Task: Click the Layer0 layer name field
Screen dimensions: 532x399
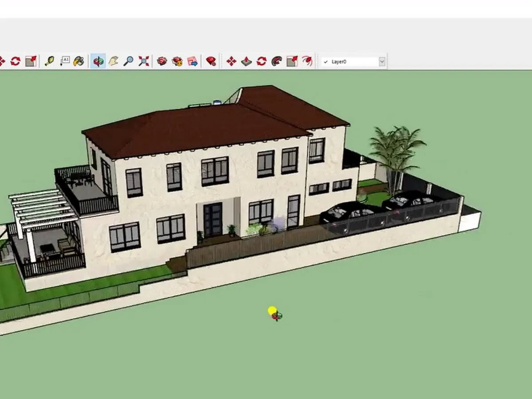Action: pyautogui.click(x=352, y=62)
